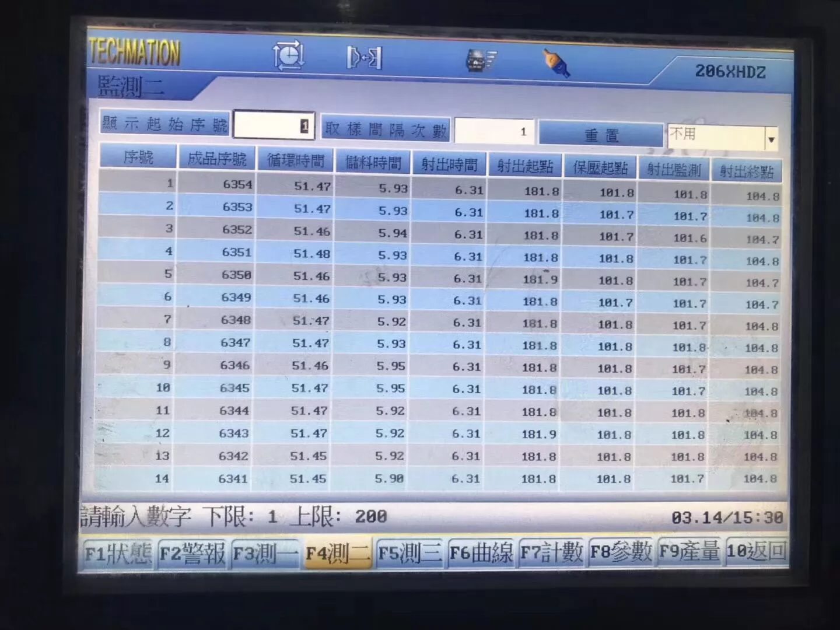This screenshot has width=840, height=630.
Task: Open the 不用 dropdown arrow
Action: point(771,139)
